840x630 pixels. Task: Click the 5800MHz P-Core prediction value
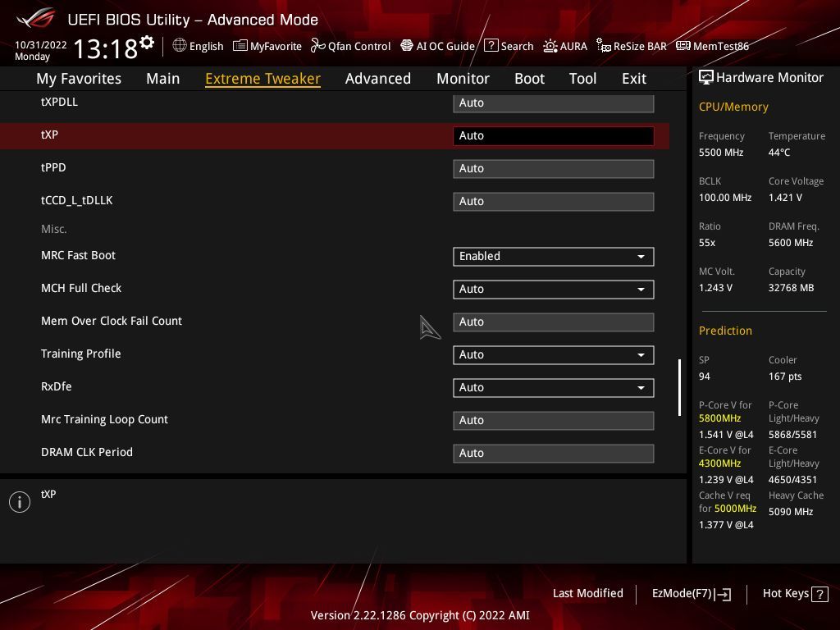[719, 418]
